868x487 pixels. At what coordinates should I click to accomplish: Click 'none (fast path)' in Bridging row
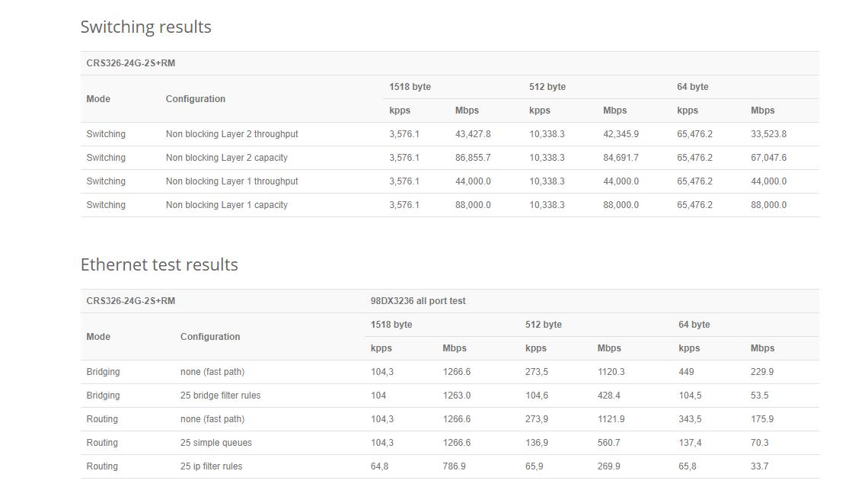(x=212, y=372)
